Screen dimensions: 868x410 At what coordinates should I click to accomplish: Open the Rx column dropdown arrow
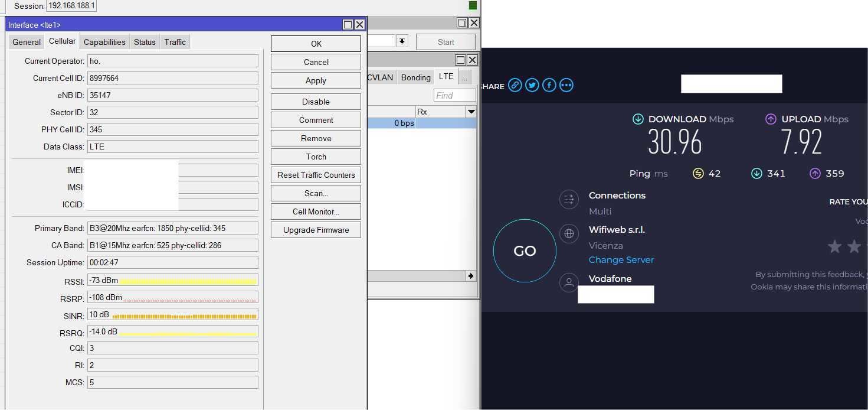(x=471, y=112)
